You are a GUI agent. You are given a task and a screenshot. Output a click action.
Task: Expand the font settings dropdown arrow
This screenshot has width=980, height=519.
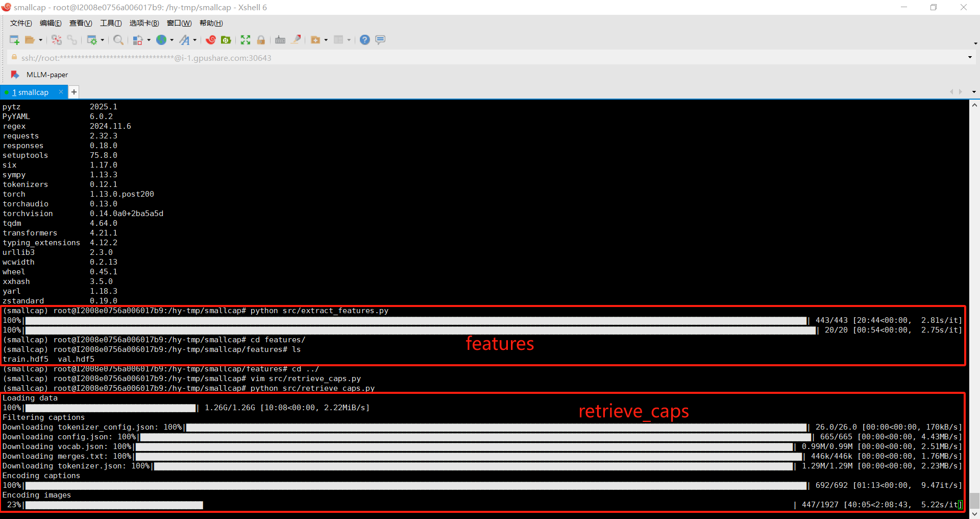click(195, 40)
